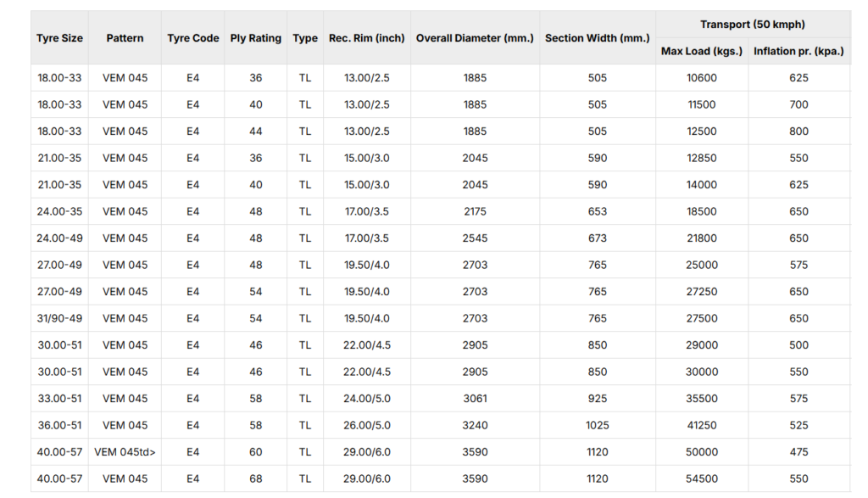The height and width of the screenshot is (498, 868).
Task: Select tyre size 31/90-49
Action: [60, 318]
